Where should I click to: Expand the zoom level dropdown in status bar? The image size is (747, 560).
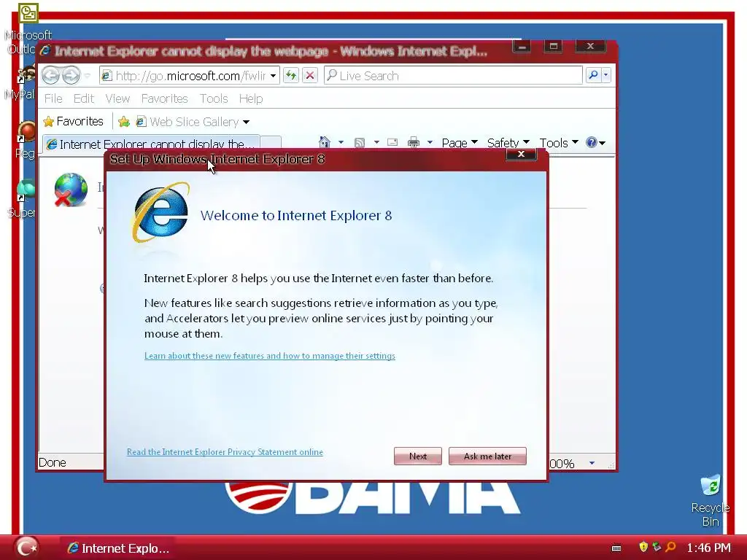(x=592, y=463)
